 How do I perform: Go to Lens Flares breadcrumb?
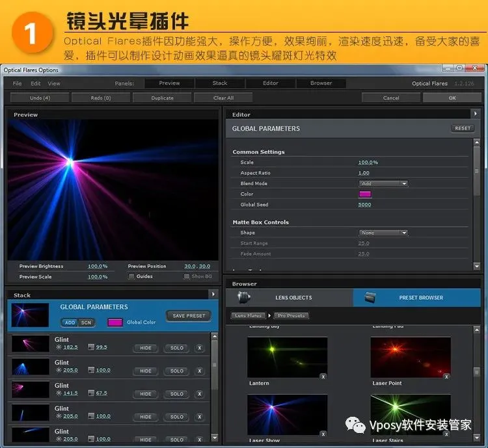249,315
